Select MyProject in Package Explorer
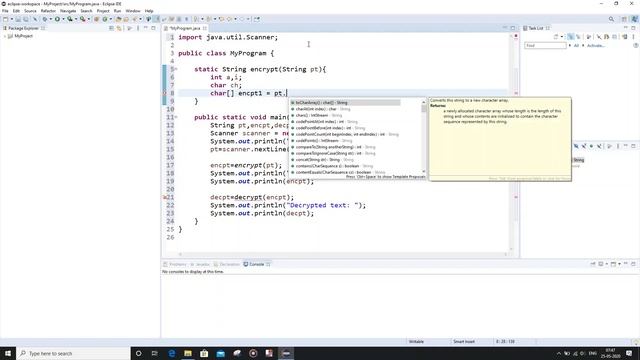The height and width of the screenshot is (360, 640). tap(23, 36)
